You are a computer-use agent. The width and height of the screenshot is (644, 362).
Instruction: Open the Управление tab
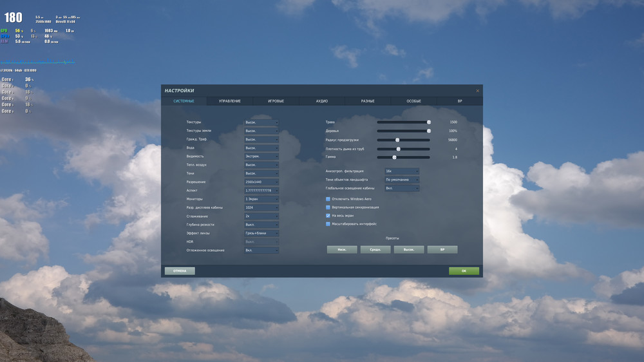[x=230, y=101]
